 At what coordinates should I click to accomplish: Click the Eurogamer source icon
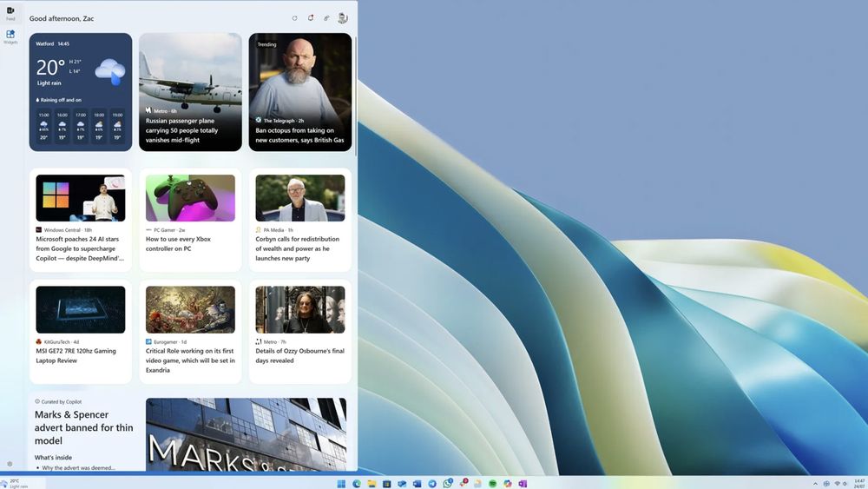click(148, 341)
